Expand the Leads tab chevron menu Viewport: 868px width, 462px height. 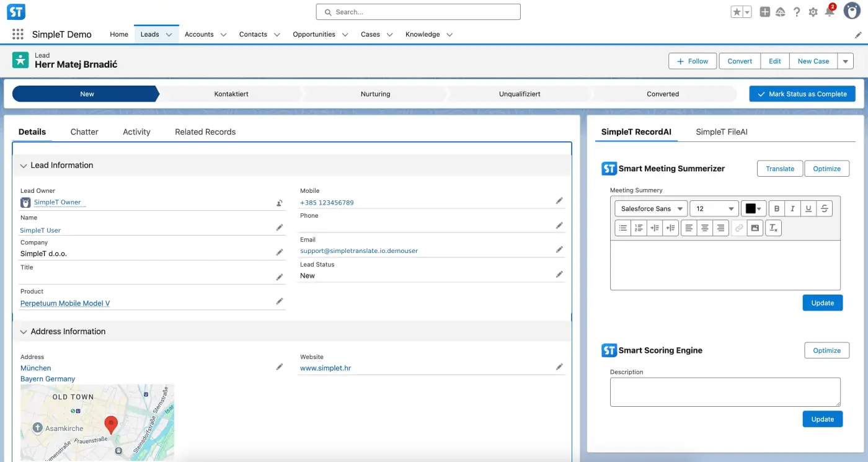coord(169,35)
